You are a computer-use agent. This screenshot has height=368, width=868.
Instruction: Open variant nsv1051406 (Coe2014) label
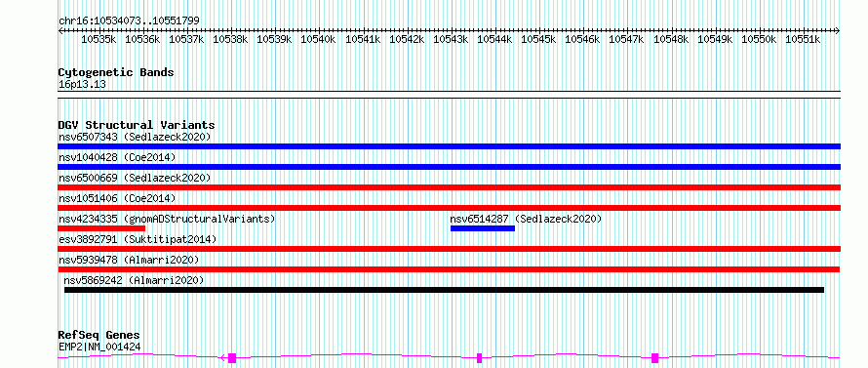pos(117,198)
